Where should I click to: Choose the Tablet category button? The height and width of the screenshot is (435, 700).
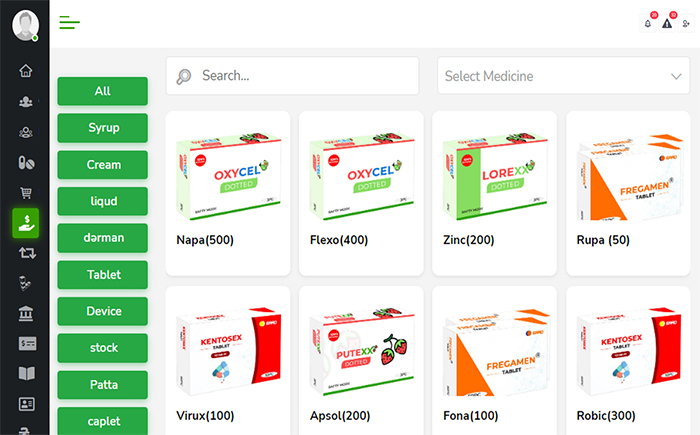pyautogui.click(x=103, y=275)
